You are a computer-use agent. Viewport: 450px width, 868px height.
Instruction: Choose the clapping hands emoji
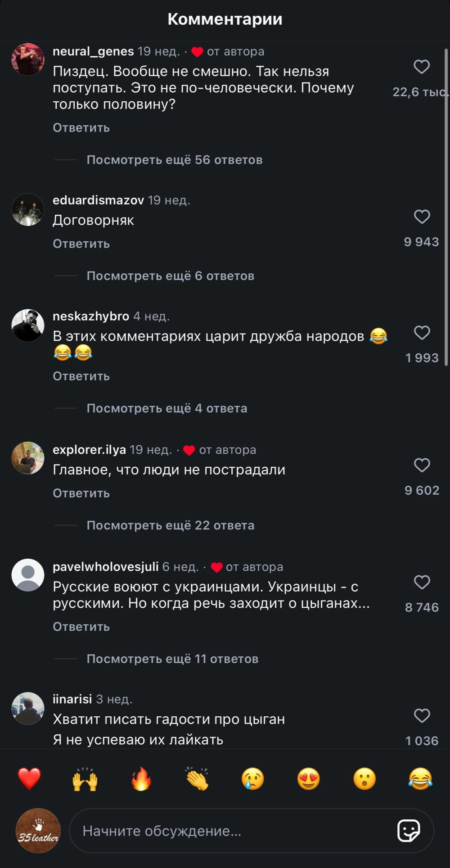pyautogui.click(x=197, y=779)
